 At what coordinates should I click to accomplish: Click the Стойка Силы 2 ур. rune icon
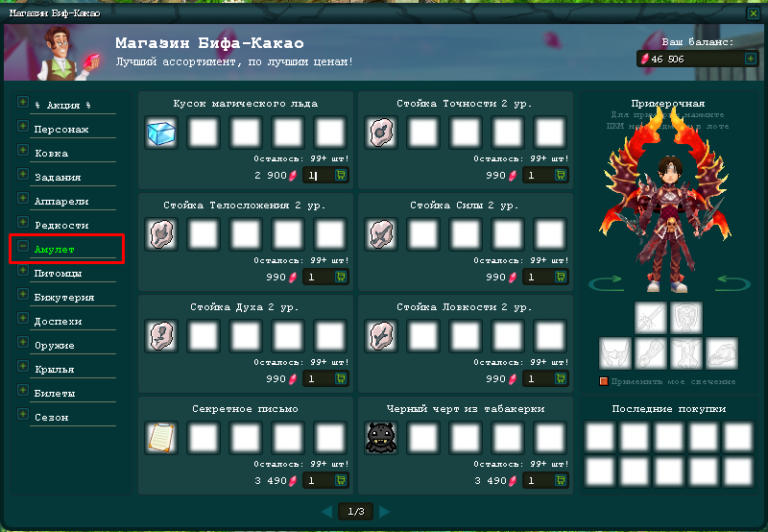click(381, 234)
